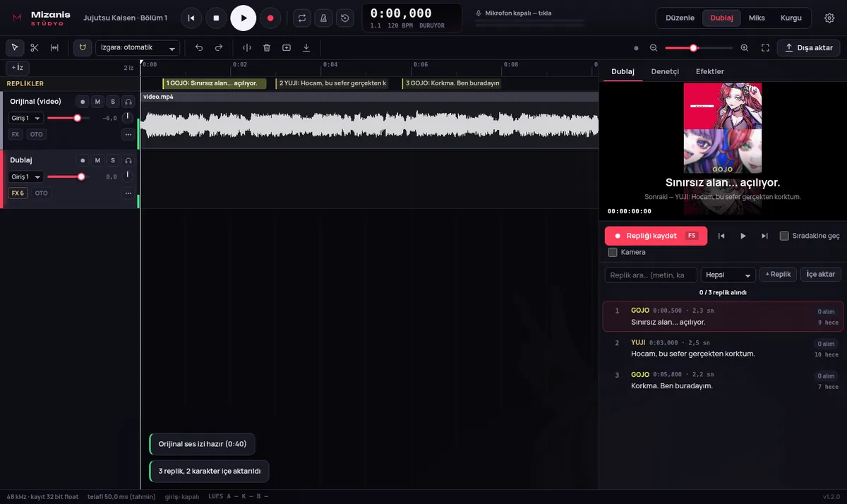Undo the last action
This screenshot has height=504, width=847.
pyautogui.click(x=199, y=47)
